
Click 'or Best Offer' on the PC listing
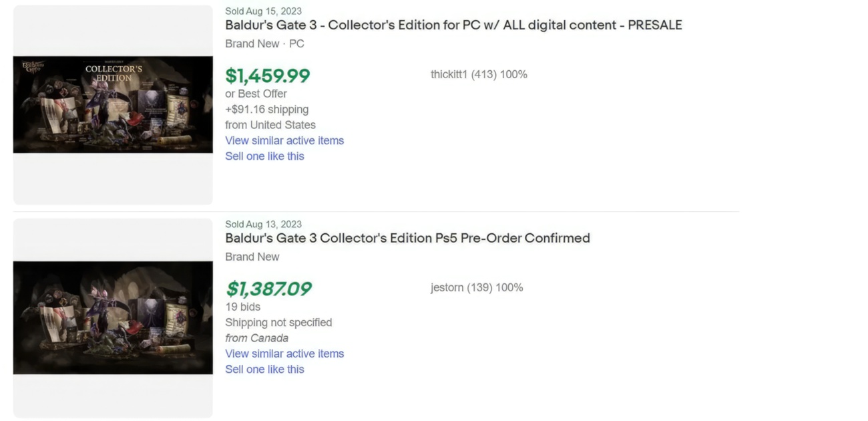(256, 94)
